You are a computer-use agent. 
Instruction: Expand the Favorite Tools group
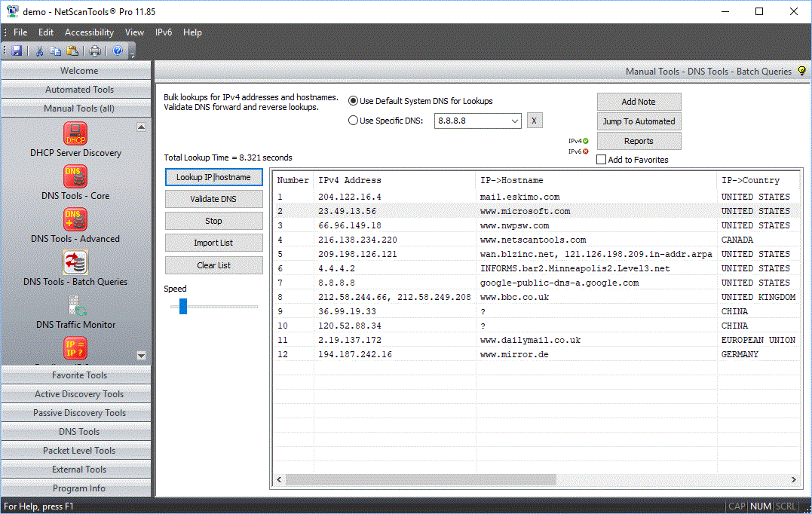[x=76, y=375]
